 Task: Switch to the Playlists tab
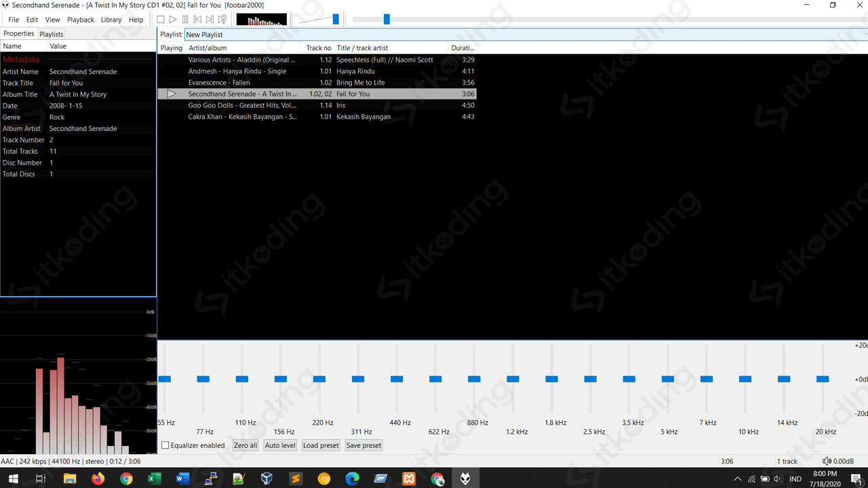(x=52, y=34)
